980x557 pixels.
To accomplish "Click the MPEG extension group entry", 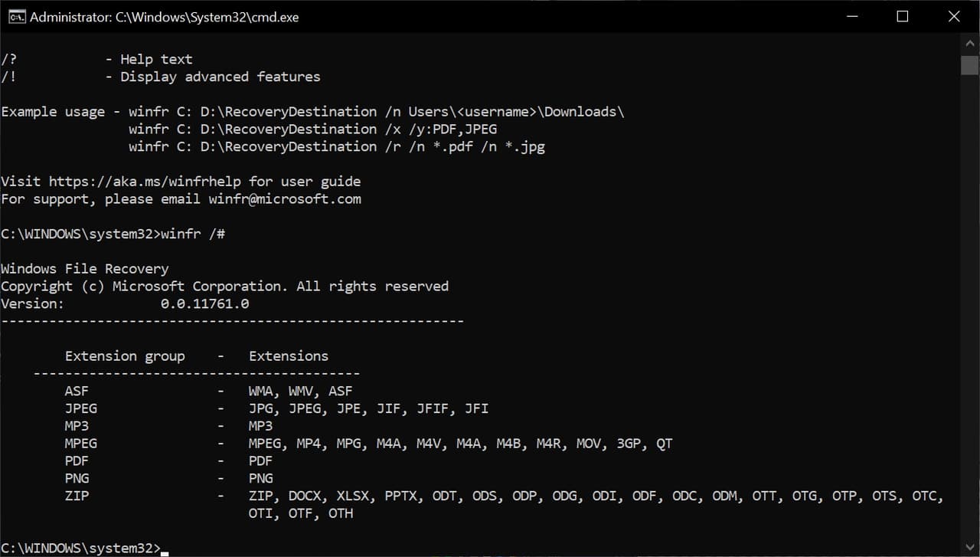I will (81, 444).
